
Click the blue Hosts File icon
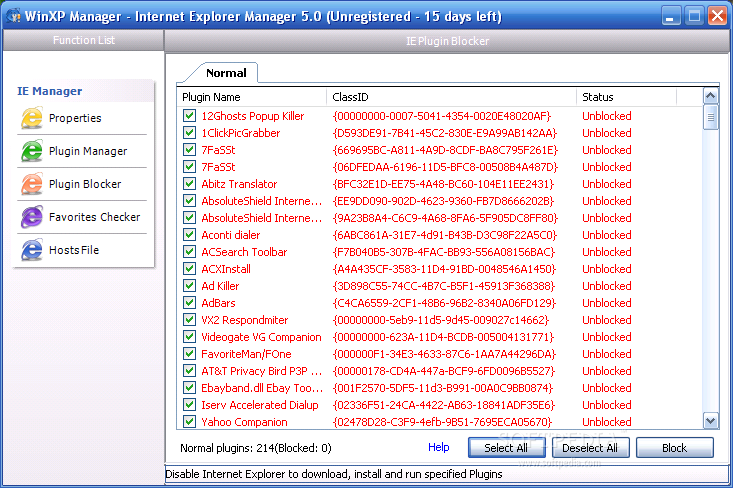[x=32, y=250]
